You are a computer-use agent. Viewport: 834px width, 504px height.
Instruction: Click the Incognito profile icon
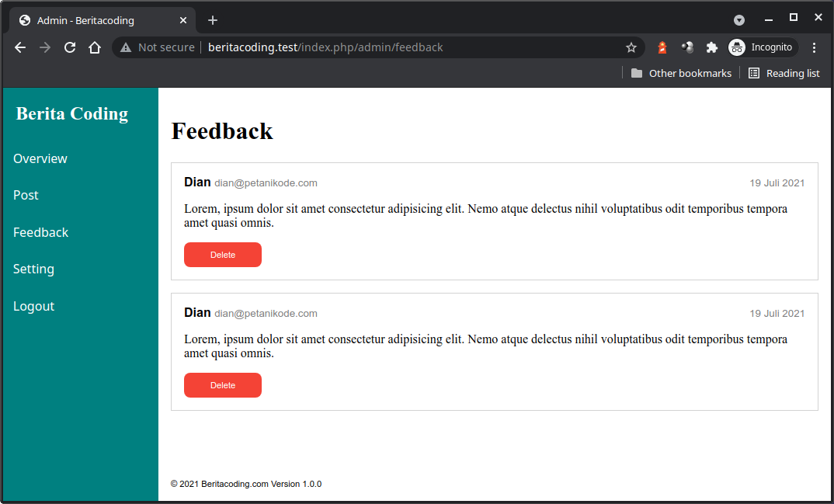[736, 47]
